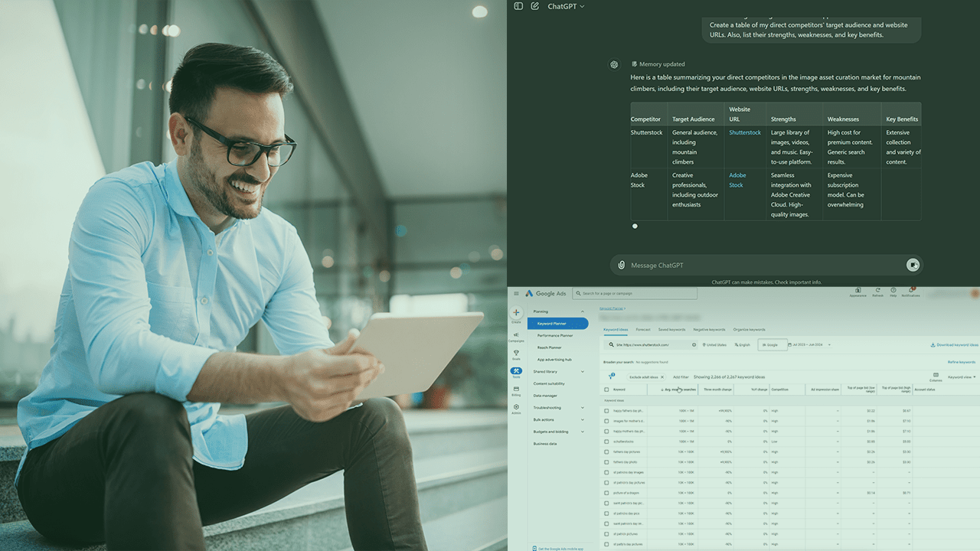
Task: Check the 'fathers day pictures' keyword checkbox
Action: click(x=606, y=452)
